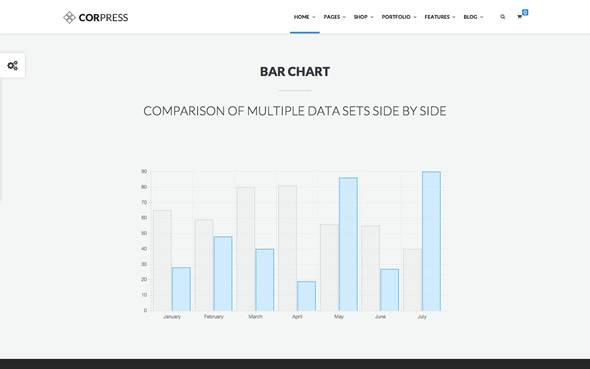The image size is (590, 369).
Task: Expand the Pages dropdown arrow
Action: coord(344,17)
